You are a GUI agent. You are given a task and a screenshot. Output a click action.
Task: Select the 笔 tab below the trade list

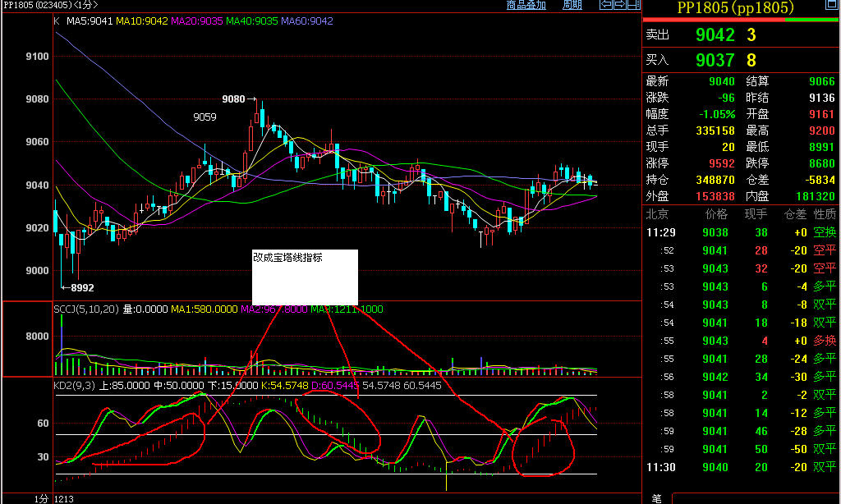point(657,498)
